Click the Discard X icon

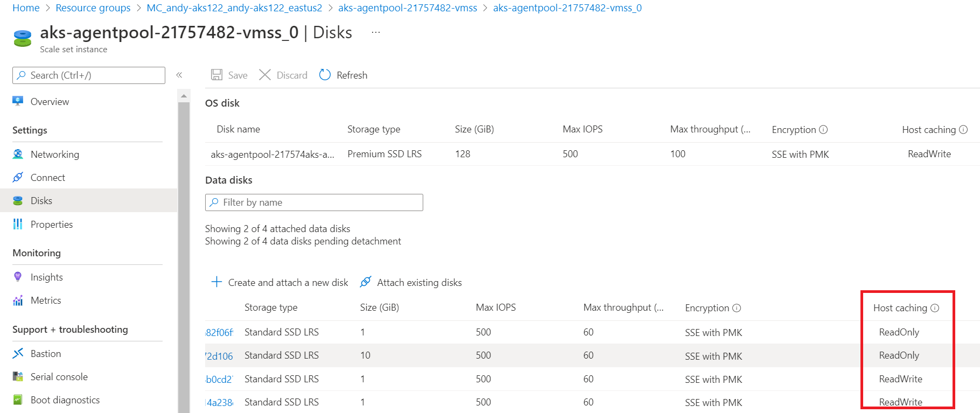pos(265,75)
